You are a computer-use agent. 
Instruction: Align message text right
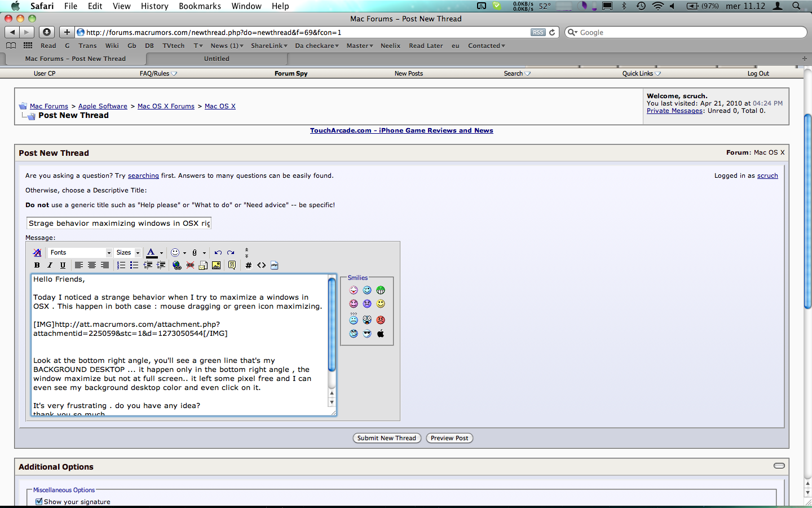click(105, 265)
